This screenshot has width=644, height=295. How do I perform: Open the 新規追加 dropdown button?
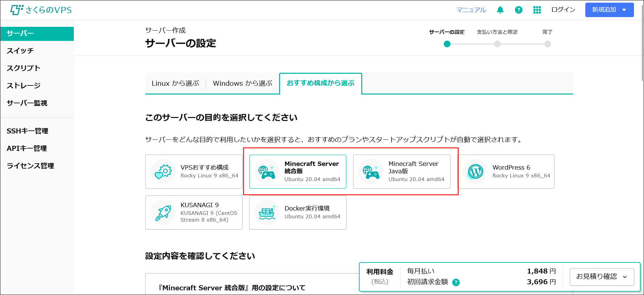[609, 10]
